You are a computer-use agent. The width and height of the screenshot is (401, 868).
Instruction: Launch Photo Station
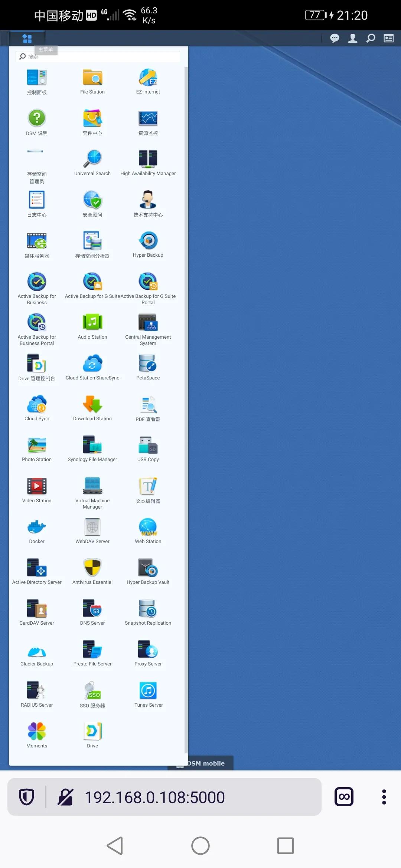pyautogui.click(x=37, y=449)
